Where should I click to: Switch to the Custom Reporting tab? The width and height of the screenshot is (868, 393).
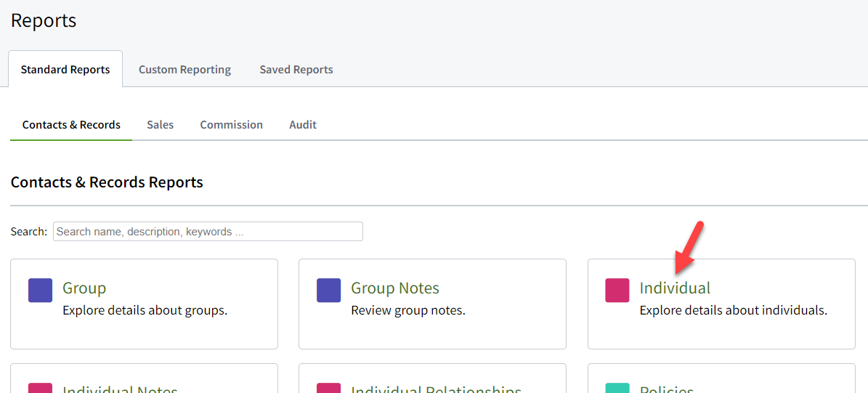[184, 70]
